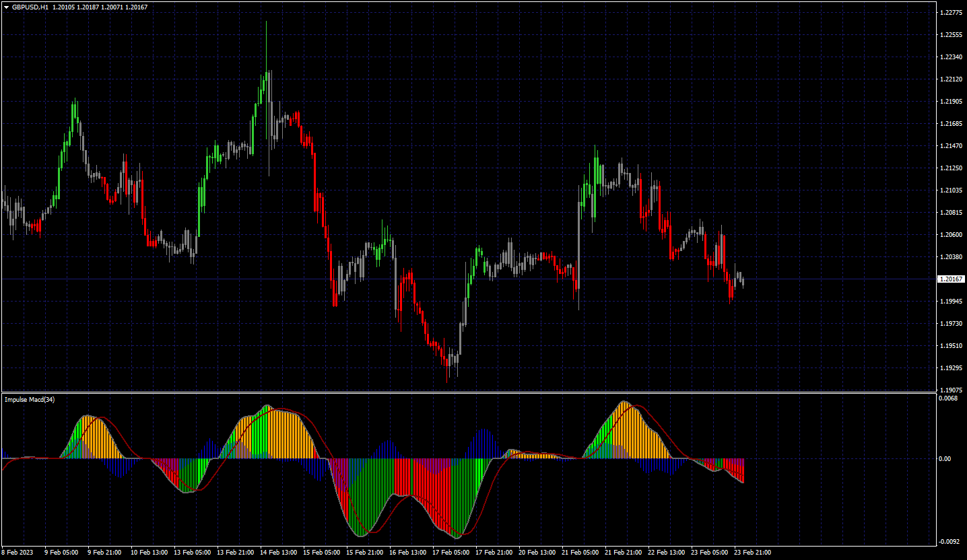Click the 1.19510 price axis label
The height and width of the screenshot is (560, 967).
coord(951,345)
